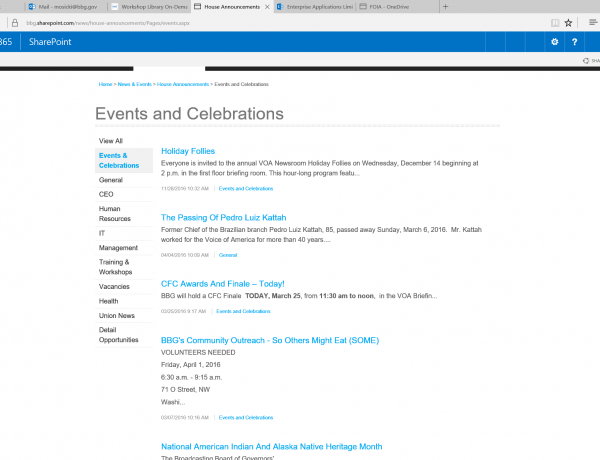Click the Office 365 label in header
This screenshot has width=600, height=460.
[6, 42]
